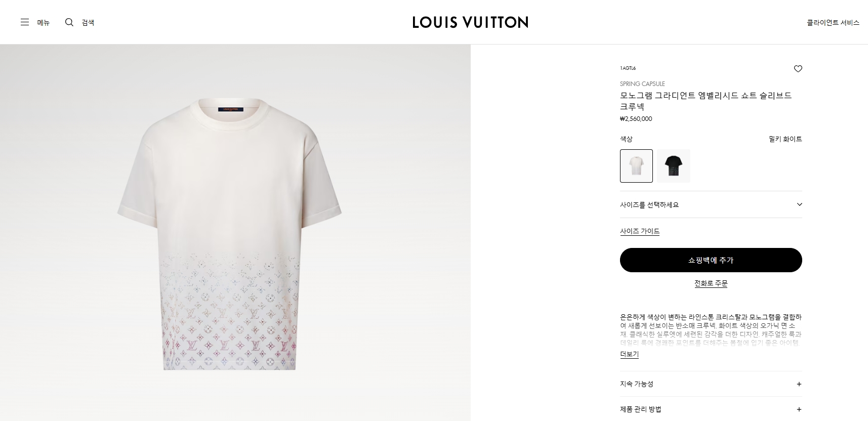The height and width of the screenshot is (421, 868).
Task: Select the milky white color swatch
Action: pyautogui.click(x=636, y=166)
